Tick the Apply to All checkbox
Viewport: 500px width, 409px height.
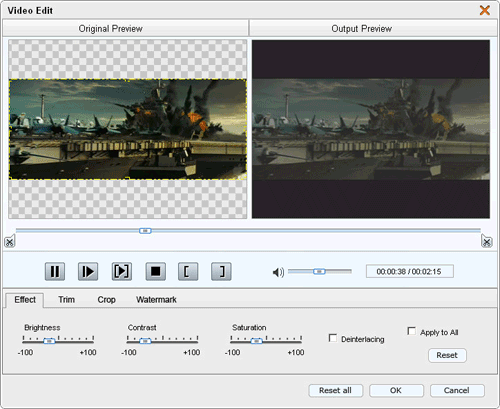click(412, 331)
